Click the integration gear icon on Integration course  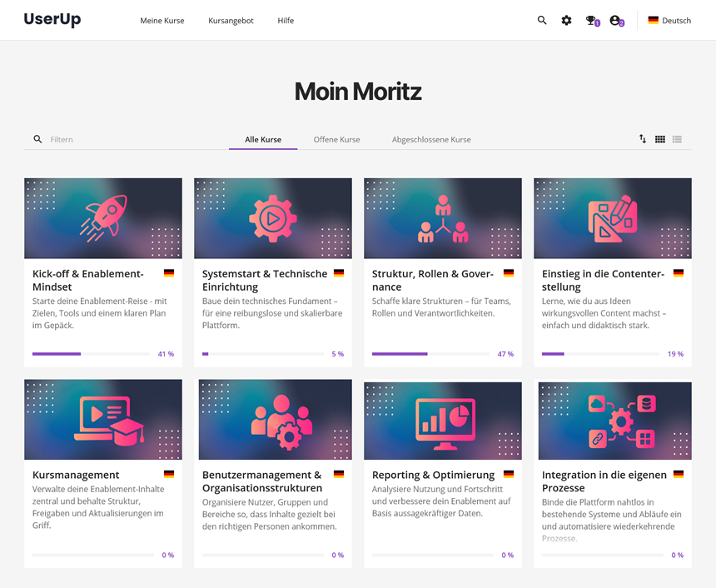click(621, 421)
